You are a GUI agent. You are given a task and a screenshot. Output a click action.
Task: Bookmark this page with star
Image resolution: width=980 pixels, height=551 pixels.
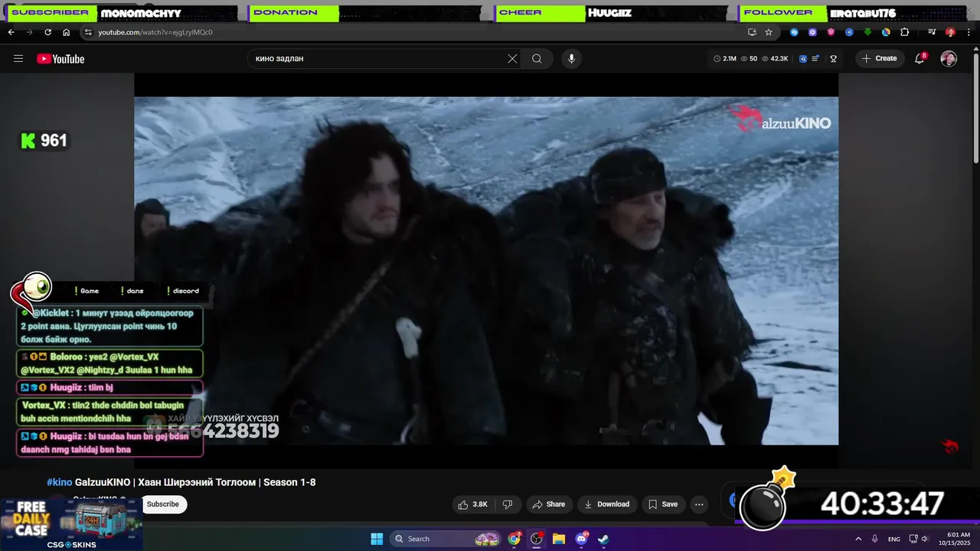(769, 32)
